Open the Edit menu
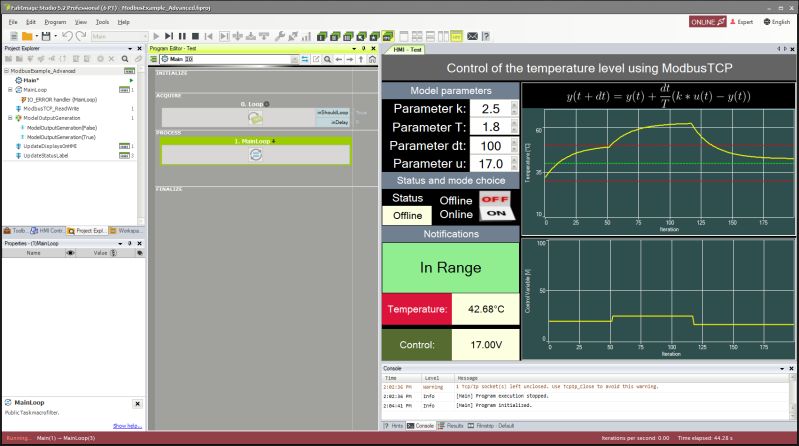 31,22
